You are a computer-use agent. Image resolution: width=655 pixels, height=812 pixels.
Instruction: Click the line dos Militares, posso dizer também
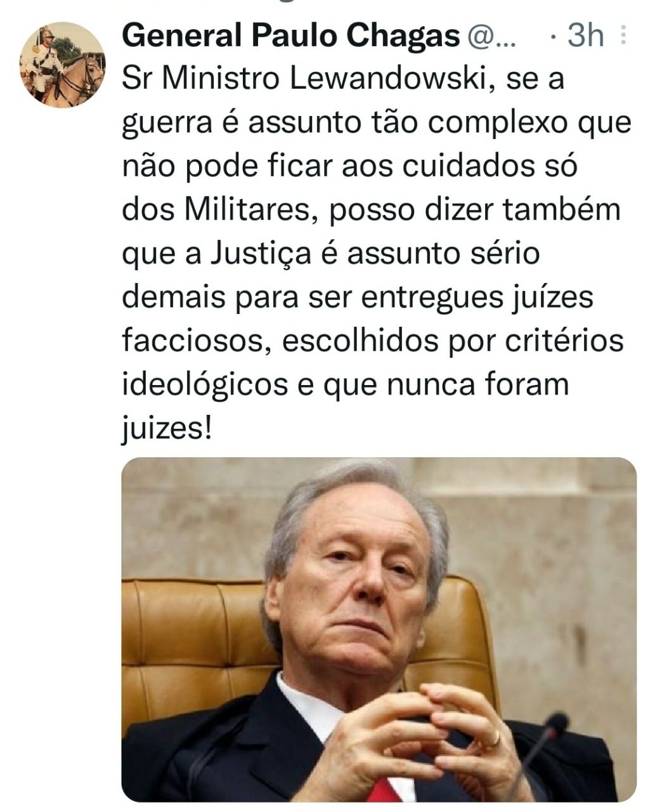pyautogui.click(x=371, y=210)
